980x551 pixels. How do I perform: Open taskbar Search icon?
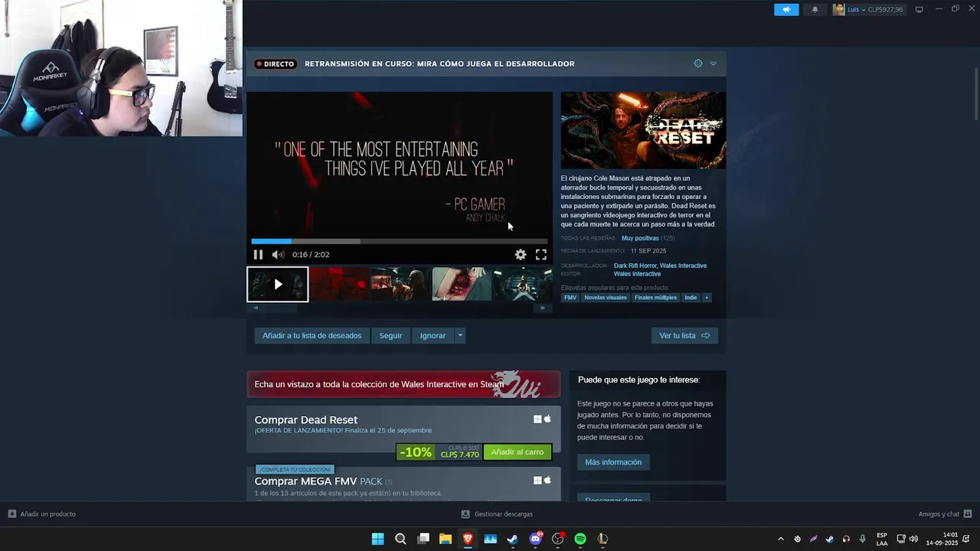click(x=400, y=539)
